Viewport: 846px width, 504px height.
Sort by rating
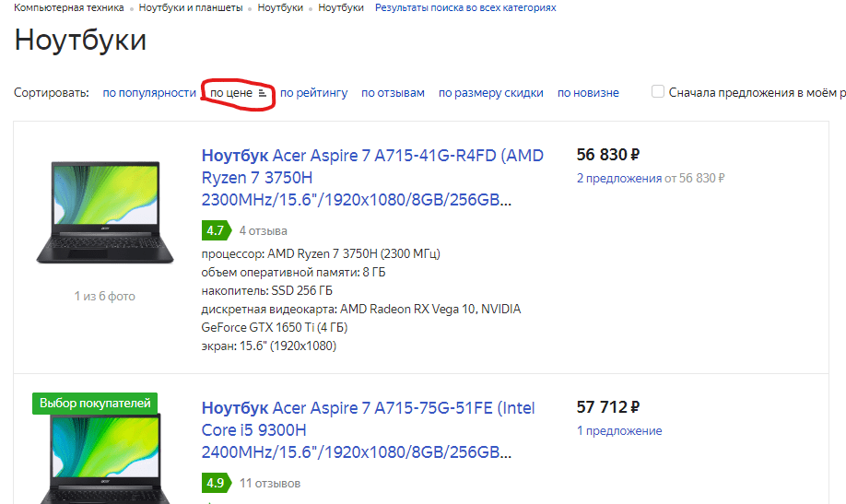coord(314,93)
